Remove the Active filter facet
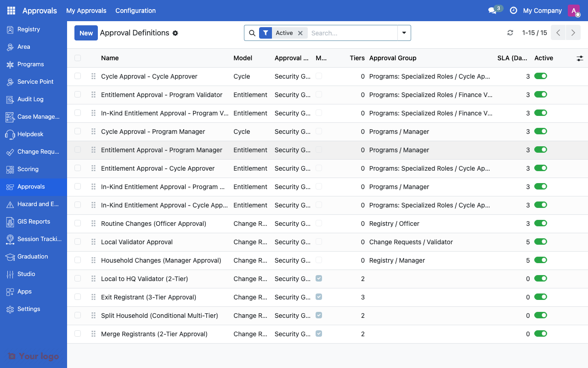This screenshot has width=588, height=368. click(x=300, y=33)
